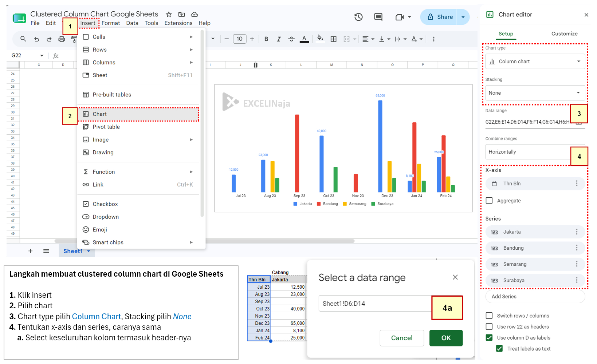597x364 pixels.
Task: Click the Sheet1!D6:D14 range input field
Action: pyautogui.click(x=375, y=304)
